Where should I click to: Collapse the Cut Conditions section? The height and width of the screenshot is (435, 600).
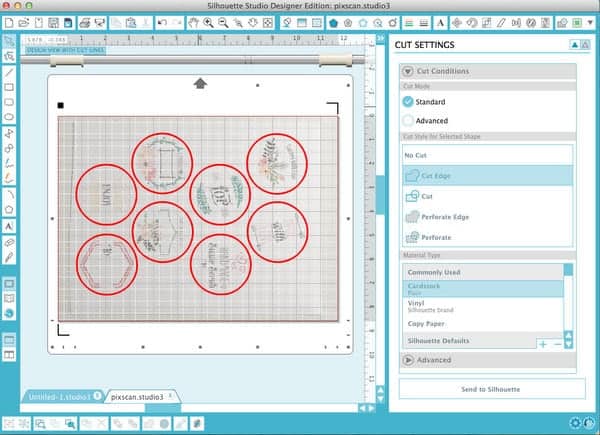408,71
